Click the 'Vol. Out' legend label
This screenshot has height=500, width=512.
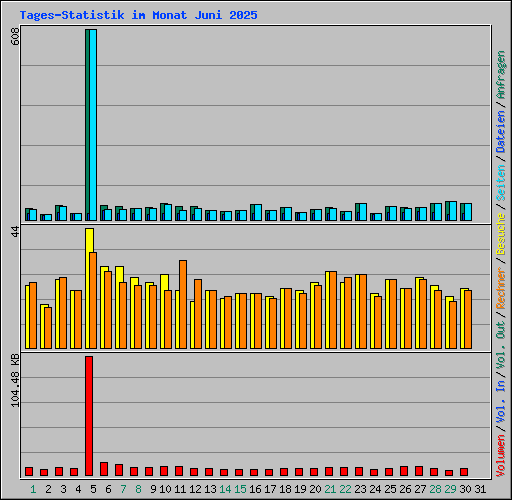501,345
